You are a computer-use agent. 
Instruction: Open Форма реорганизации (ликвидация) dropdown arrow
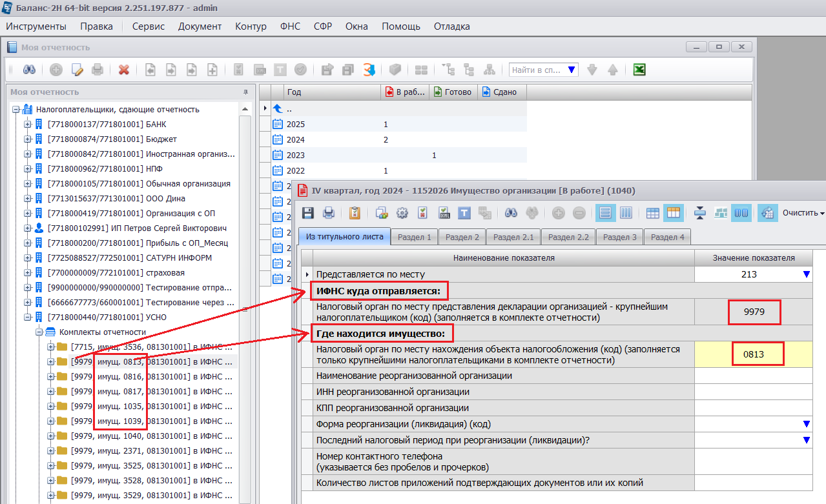pyautogui.click(x=806, y=424)
